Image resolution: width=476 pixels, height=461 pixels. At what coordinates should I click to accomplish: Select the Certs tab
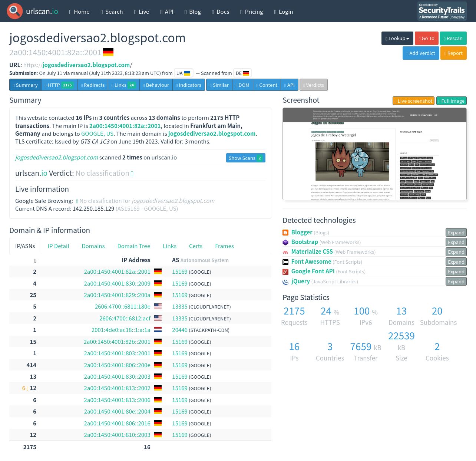[x=196, y=246]
